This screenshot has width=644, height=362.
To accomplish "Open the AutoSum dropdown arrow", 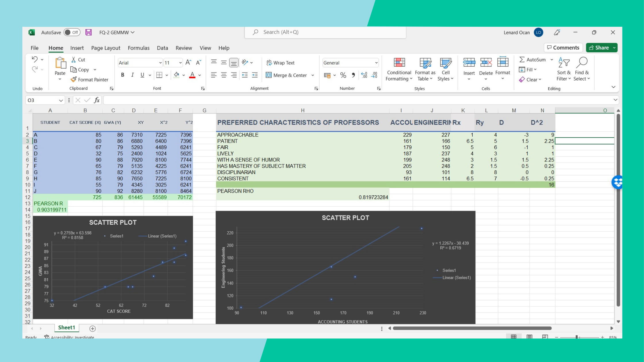I will click(552, 60).
